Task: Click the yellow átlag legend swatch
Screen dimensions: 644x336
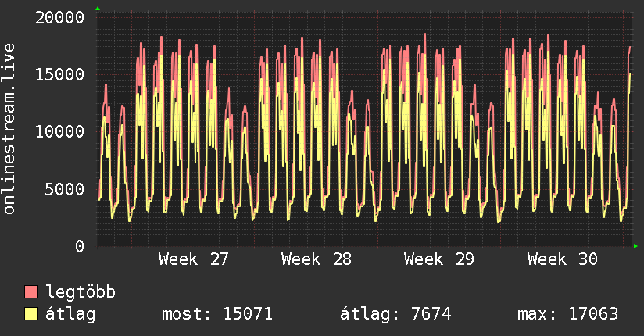Action: point(30,314)
